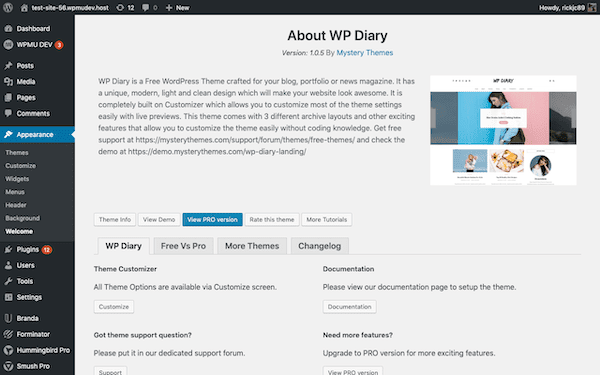This screenshot has width=600, height=375.
Task: Switch to the Free Vs Pro tab
Action: [183, 246]
